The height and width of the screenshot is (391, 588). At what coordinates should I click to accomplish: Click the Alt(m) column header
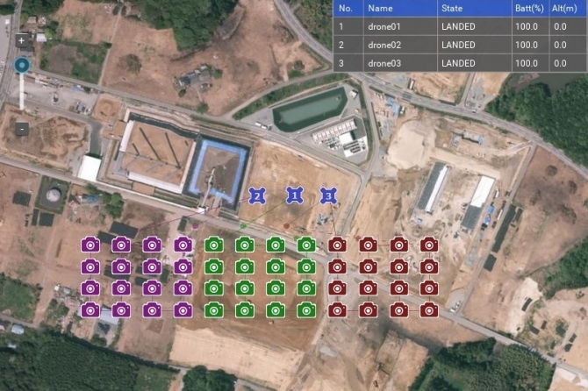[564, 8]
